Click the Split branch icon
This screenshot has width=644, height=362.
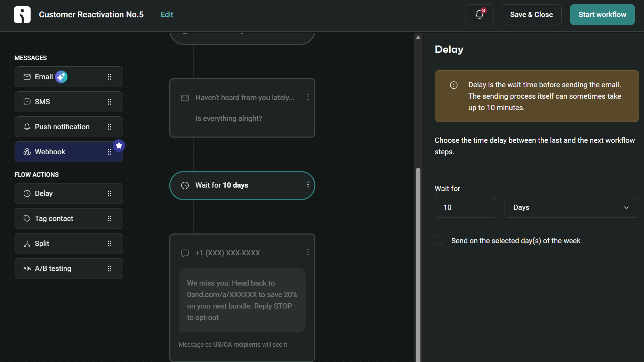27,244
